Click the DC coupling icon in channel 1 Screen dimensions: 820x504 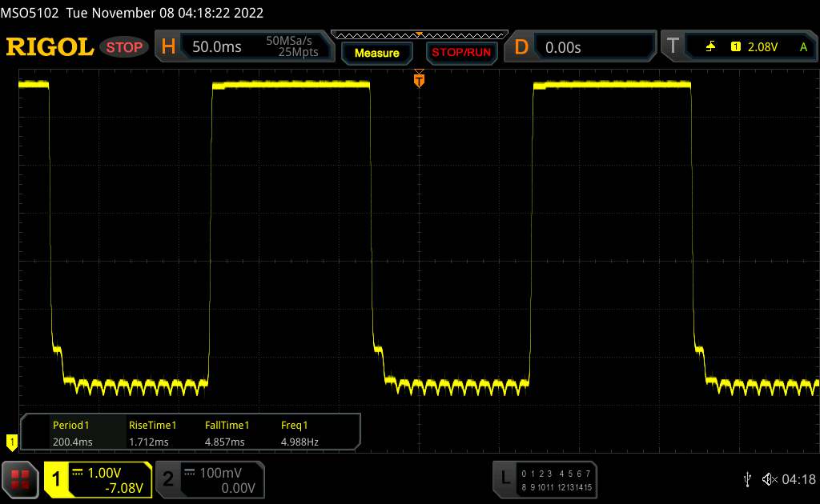point(78,472)
